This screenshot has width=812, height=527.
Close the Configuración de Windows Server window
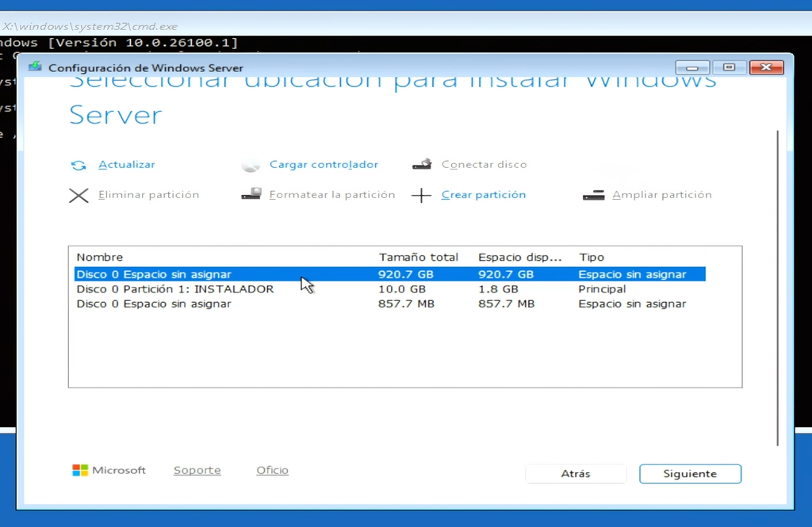[x=767, y=67]
